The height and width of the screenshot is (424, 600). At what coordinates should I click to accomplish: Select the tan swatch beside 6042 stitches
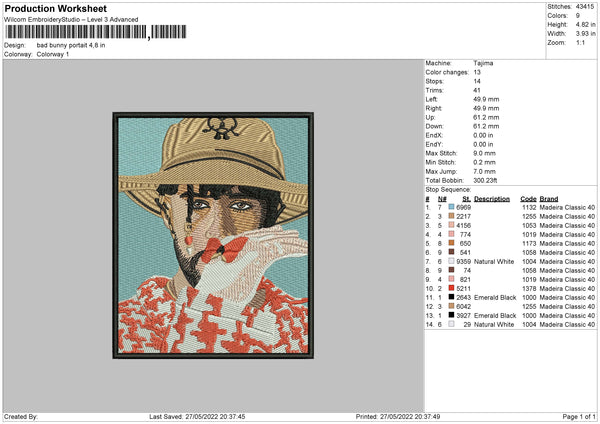click(451, 306)
